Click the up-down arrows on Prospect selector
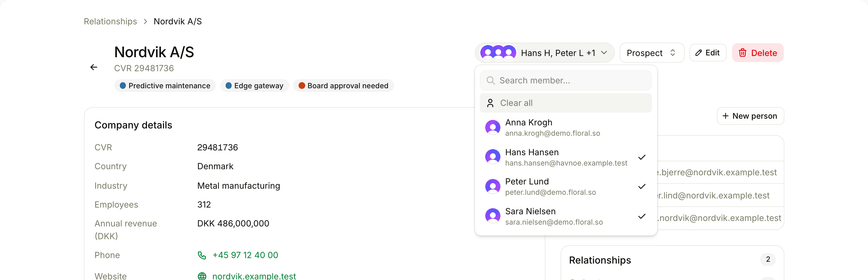868x280 pixels. pyautogui.click(x=673, y=53)
